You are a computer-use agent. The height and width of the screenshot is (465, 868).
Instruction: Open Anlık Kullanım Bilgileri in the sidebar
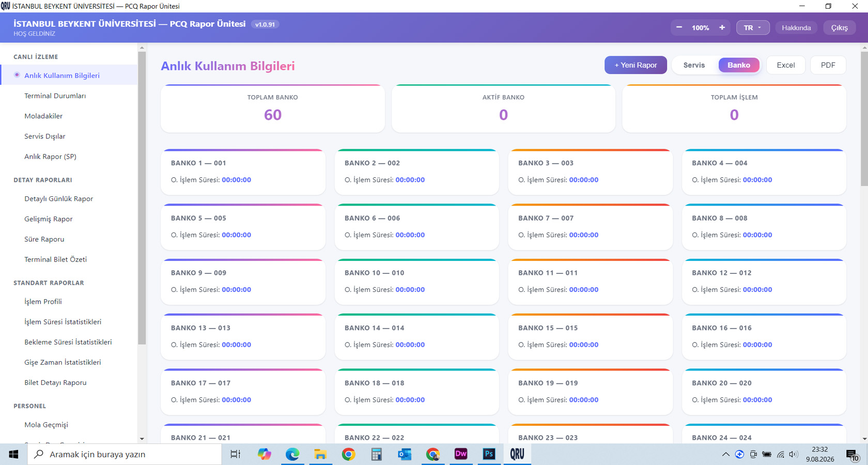click(x=69, y=75)
